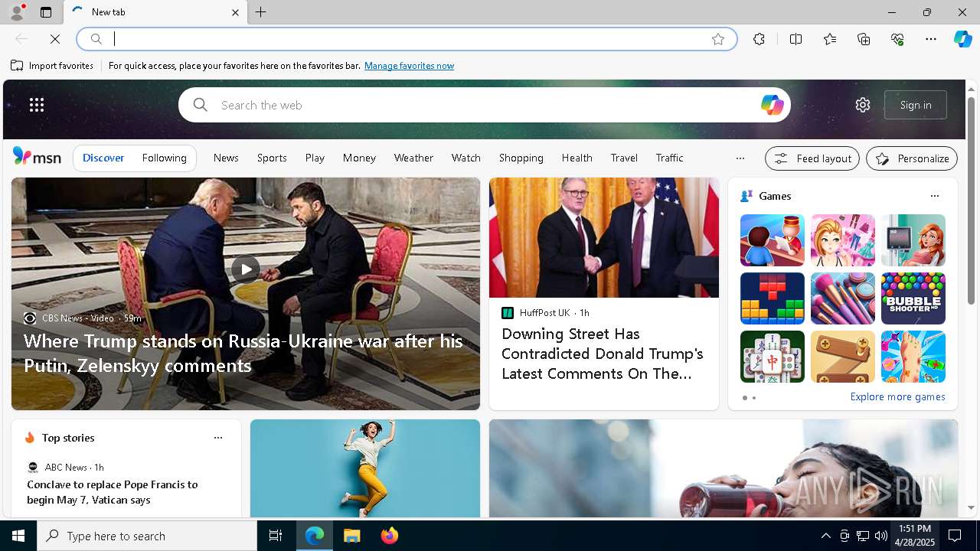Focus the browser address bar

406,39
